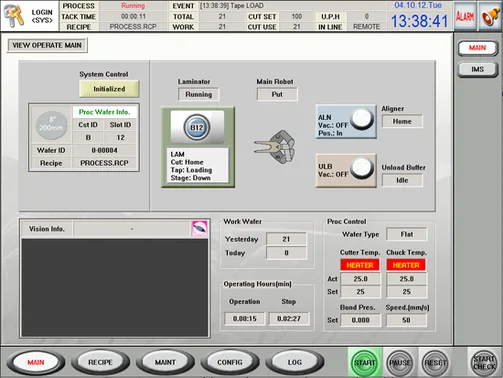
Task: Click the LAM status info box
Action: [x=198, y=166]
